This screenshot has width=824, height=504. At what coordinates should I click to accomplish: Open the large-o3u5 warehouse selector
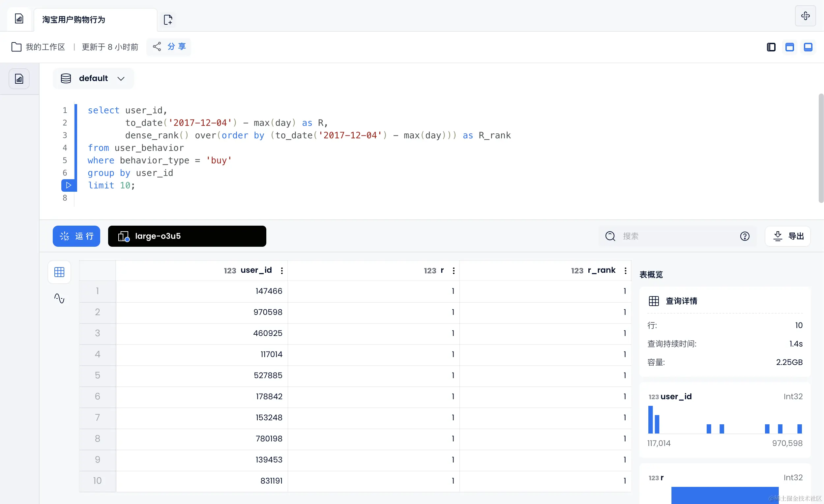pyautogui.click(x=187, y=236)
